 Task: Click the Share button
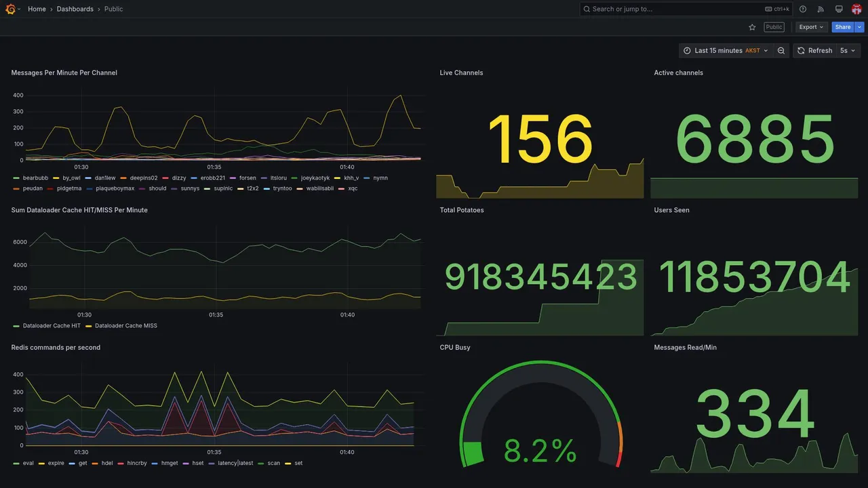[843, 27]
